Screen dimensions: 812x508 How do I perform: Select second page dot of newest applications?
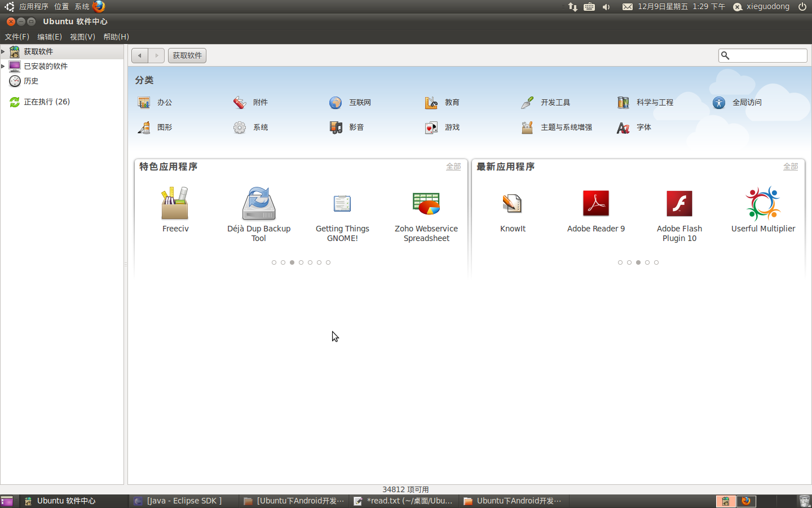(629, 262)
